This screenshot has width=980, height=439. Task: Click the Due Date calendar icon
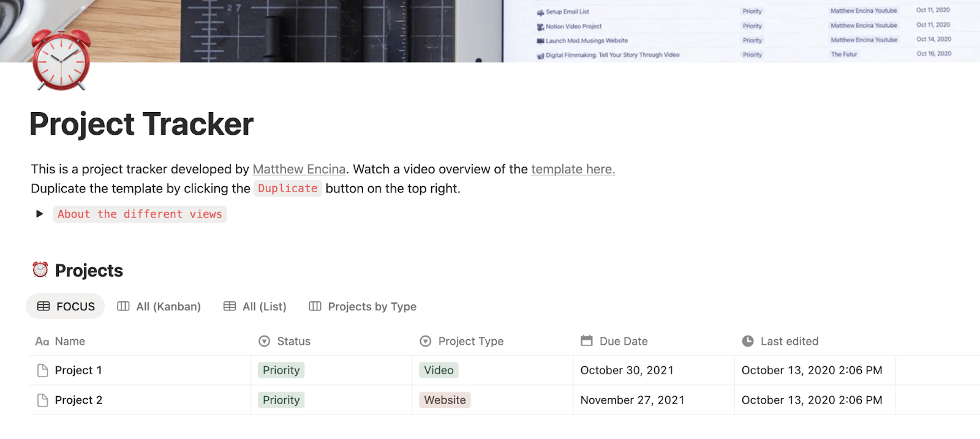(x=587, y=341)
